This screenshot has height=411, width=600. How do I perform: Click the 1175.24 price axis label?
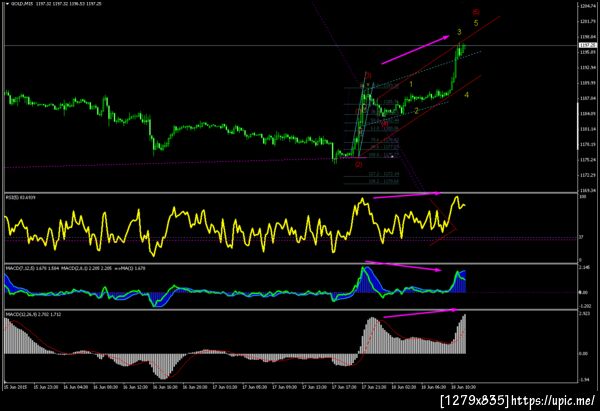[x=588, y=160]
